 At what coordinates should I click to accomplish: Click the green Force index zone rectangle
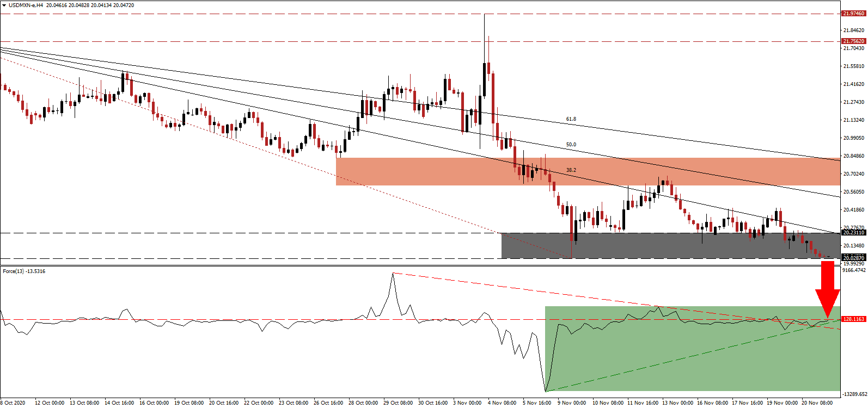click(x=692, y=348)
